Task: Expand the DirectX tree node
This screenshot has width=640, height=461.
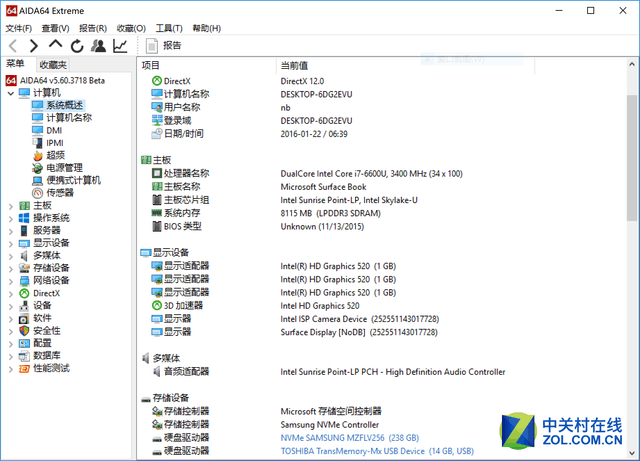Action: 11,294
